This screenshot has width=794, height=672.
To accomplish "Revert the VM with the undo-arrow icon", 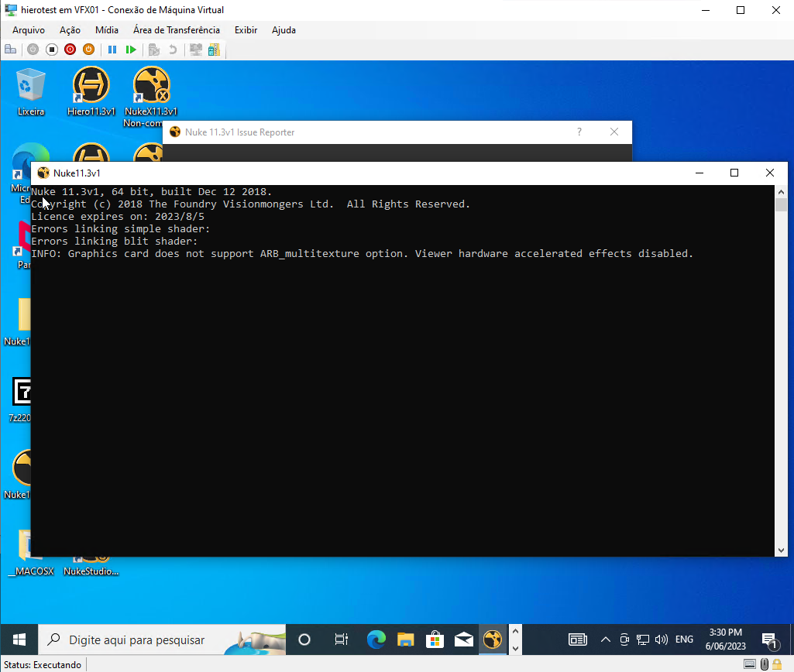I will point(173,50).
